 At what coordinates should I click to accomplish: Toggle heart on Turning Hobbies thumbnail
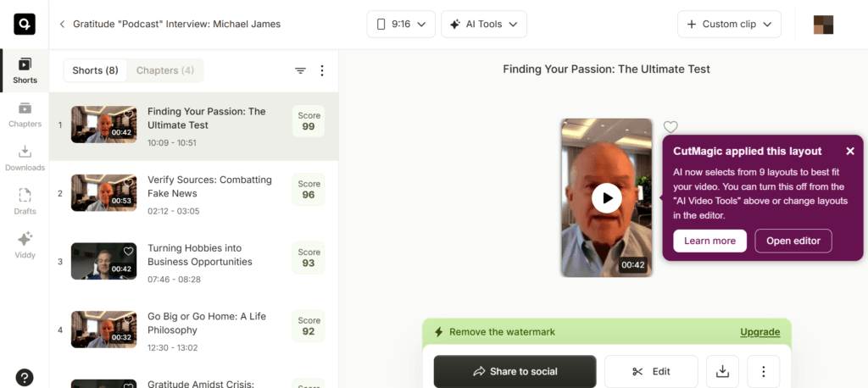coord(129,252)
